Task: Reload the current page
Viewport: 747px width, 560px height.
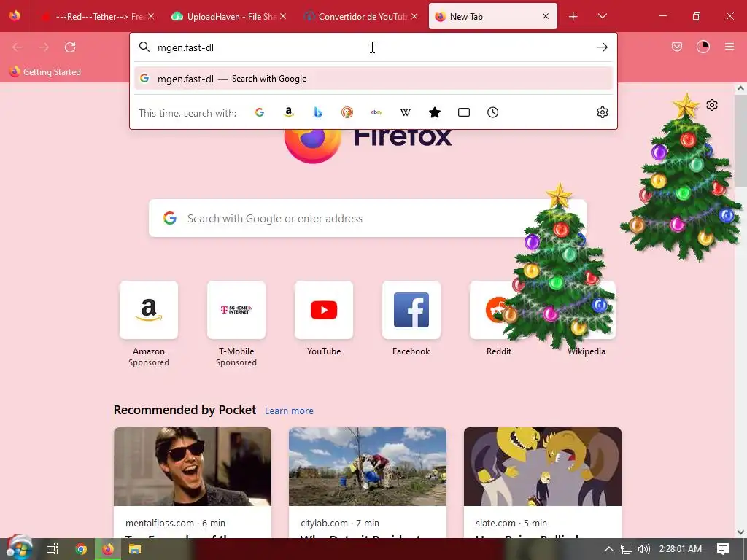Action: [x=70, y=47]
